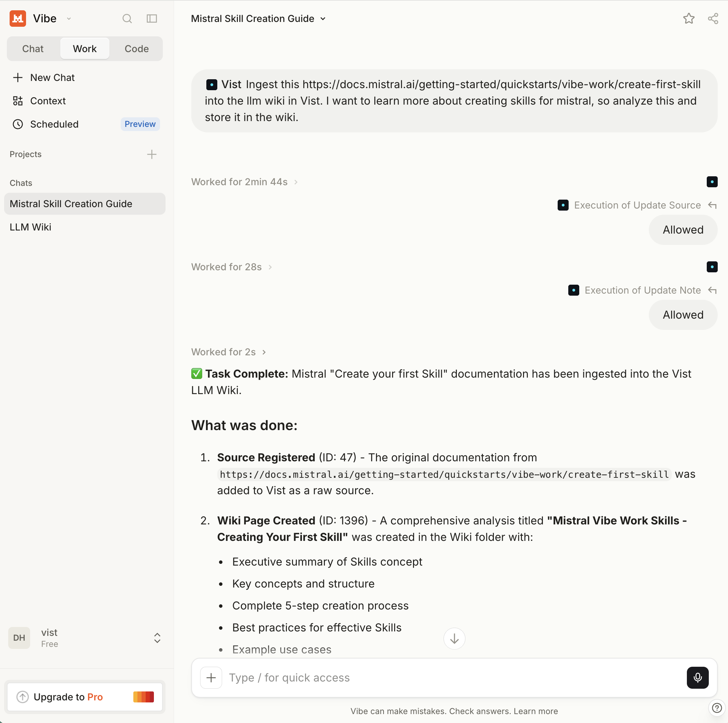Screen dimensions: 728x723
Task: Click the Vist icon in the user message
Action: (212, 84)
